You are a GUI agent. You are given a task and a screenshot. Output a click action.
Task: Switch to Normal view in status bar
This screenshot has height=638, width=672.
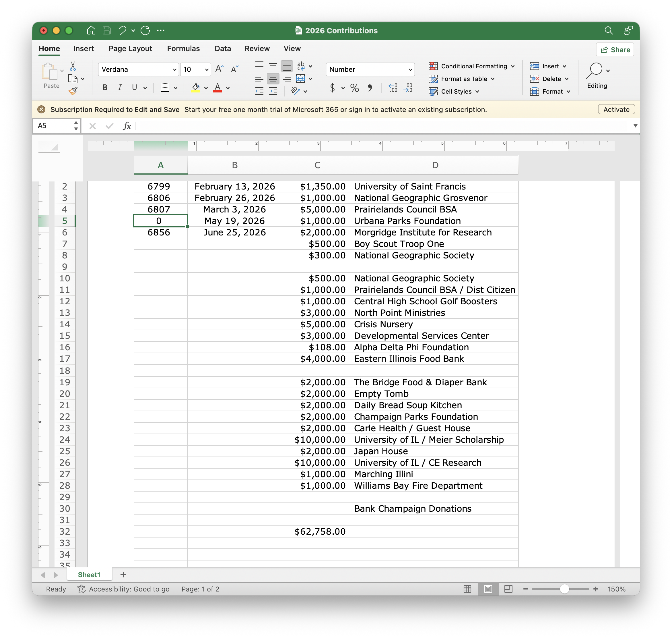pyautogui.click(x=467, y=589)
